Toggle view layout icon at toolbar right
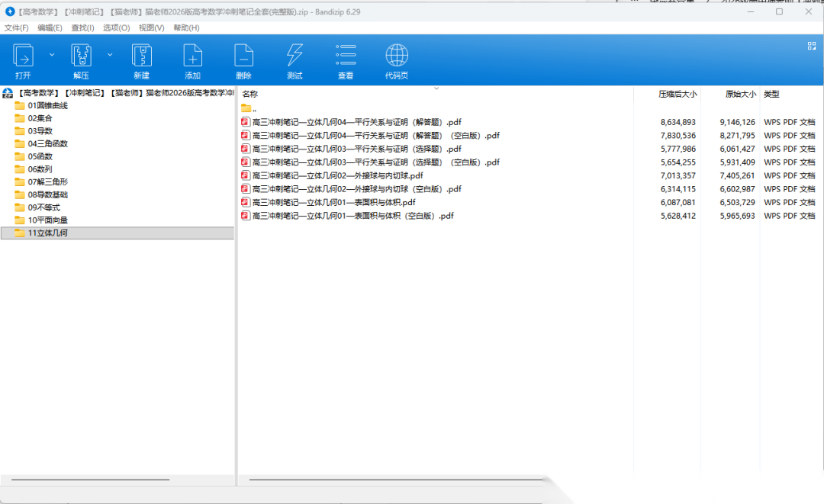Viewport: 824px width, 504px height. point(812,47)
